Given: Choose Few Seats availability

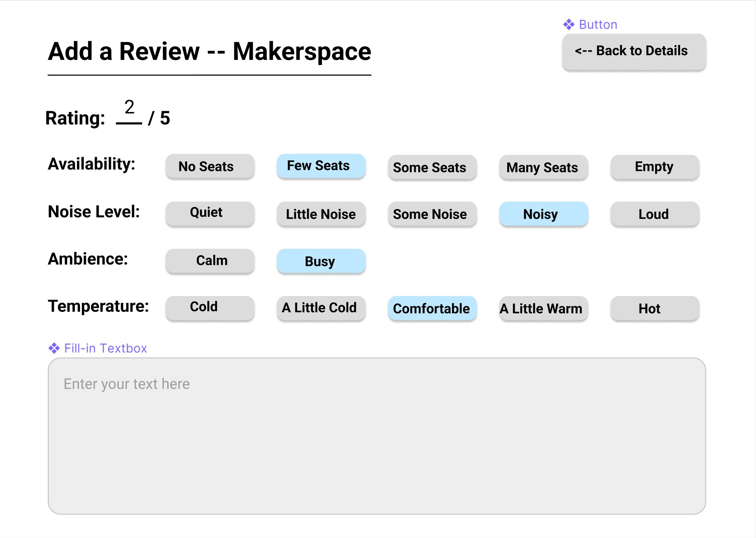Looking at the screenshot, I should pos(321,166).
